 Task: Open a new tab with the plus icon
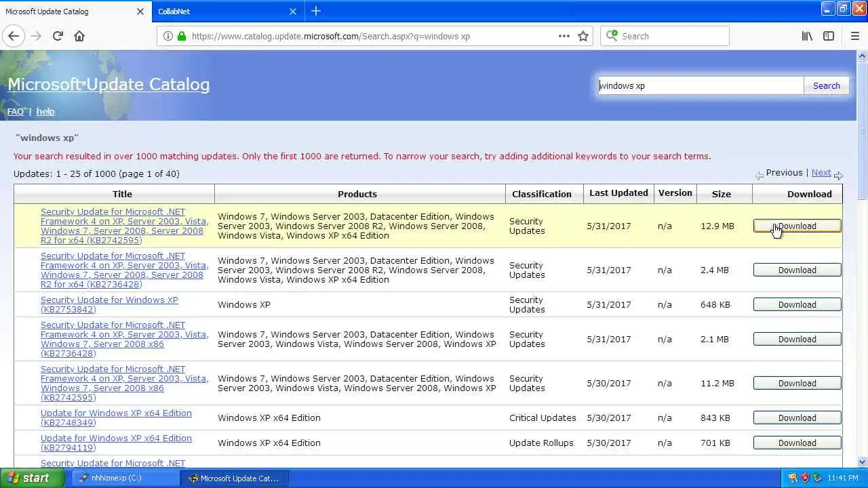point(316,11)
